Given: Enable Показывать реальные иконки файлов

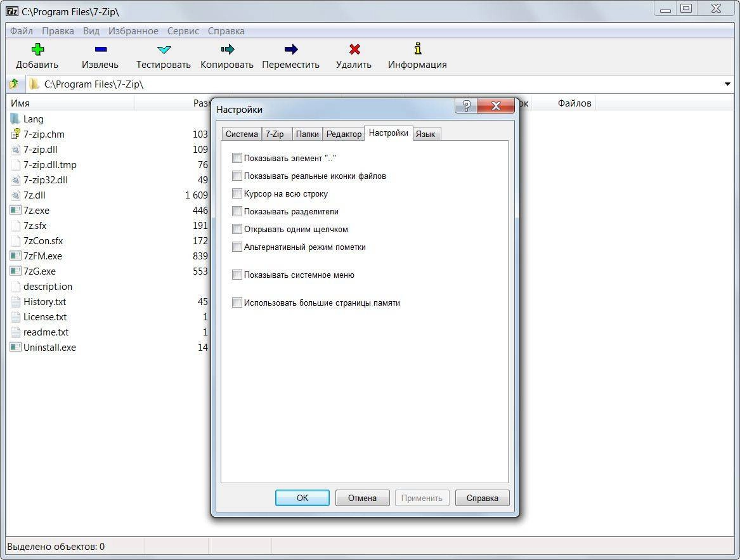Looking at the screenshot, I should (x=237, y=176).
